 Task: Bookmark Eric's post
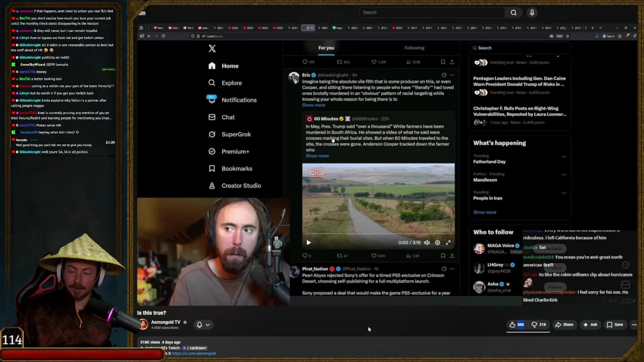tap(443, 256)
